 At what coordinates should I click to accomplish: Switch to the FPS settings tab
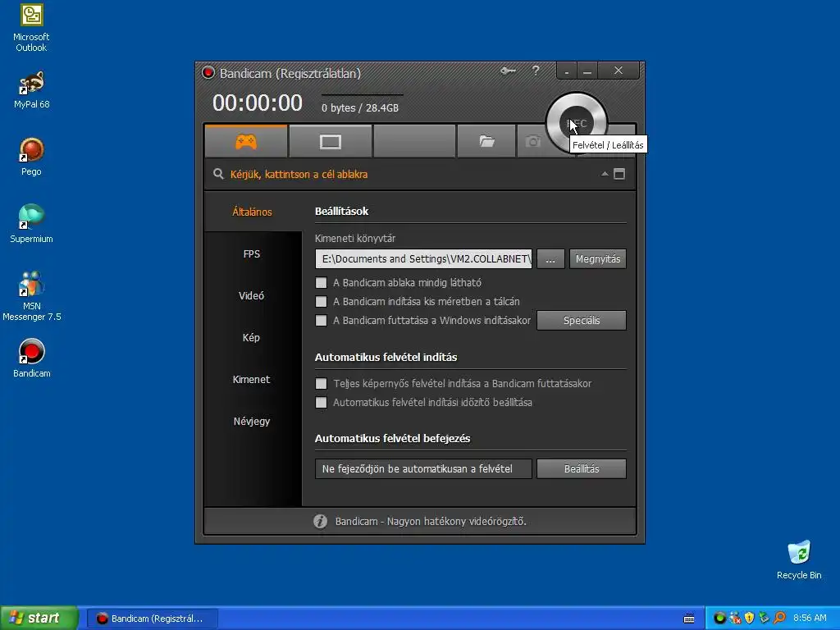[253, 254]
